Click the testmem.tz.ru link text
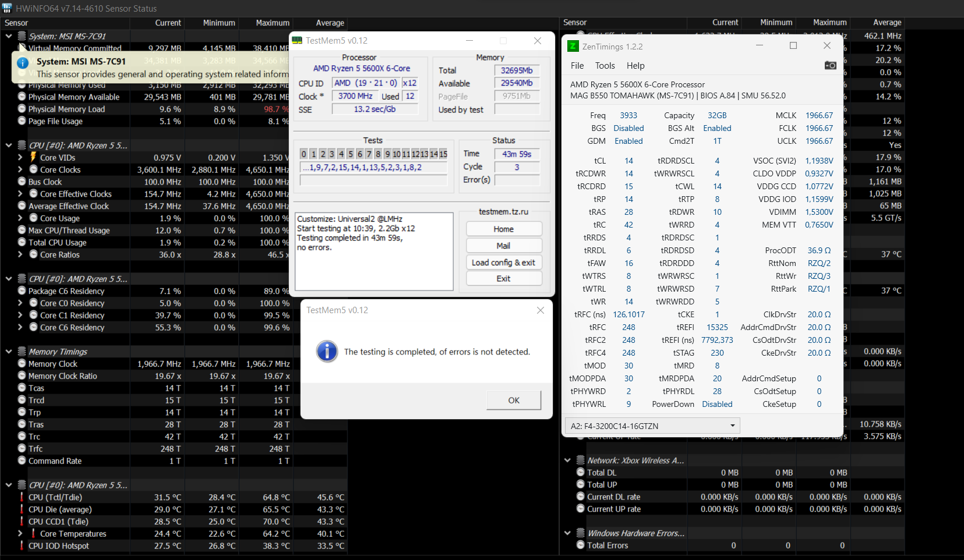The width and height of the screenshot is (964, 560). click(x=504, y=211)
